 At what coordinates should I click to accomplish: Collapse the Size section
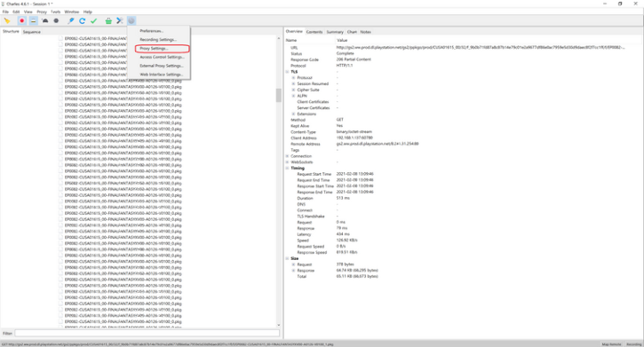coord(288,259)
